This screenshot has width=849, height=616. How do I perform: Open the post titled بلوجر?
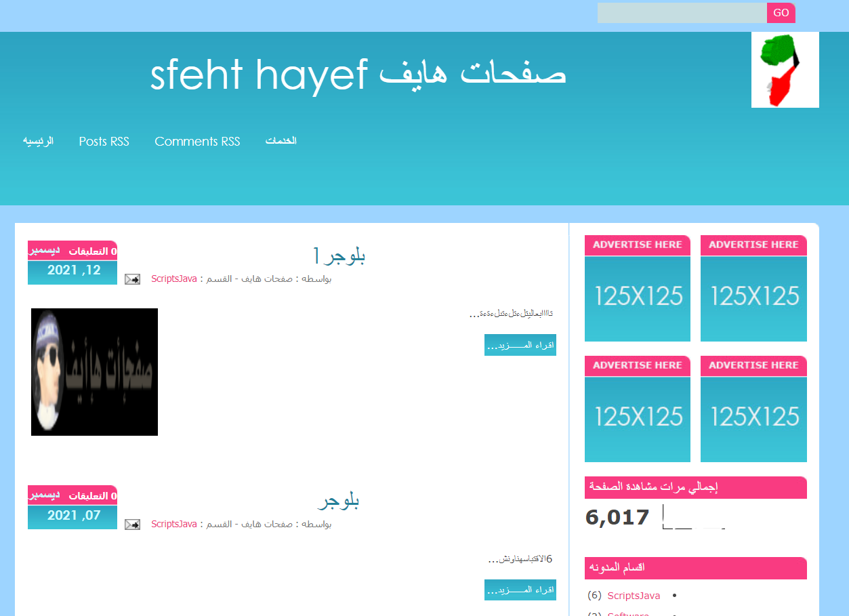click(x=339, y=501)
